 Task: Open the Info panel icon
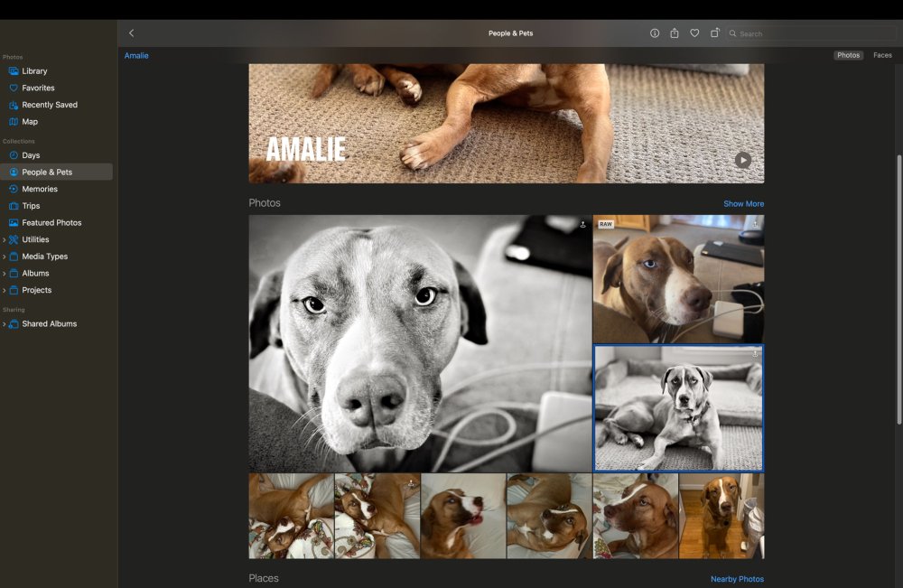655,33
